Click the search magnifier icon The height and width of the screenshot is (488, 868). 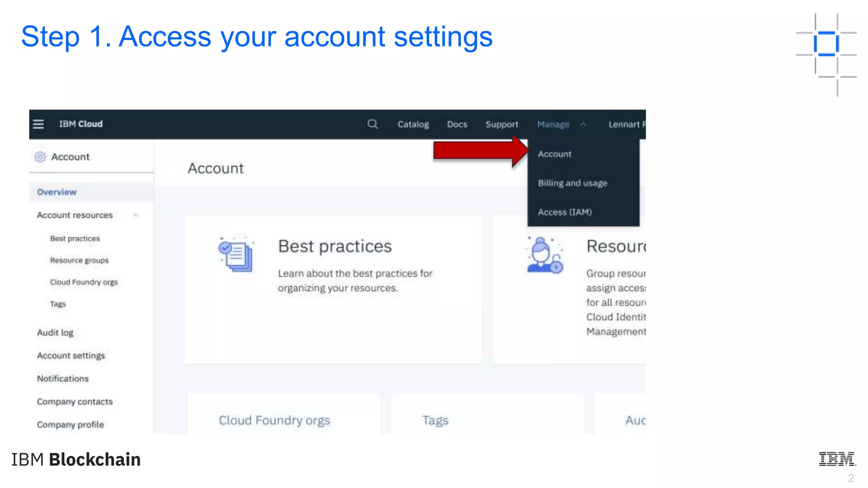pyautogui.click(x=373, y=124)
